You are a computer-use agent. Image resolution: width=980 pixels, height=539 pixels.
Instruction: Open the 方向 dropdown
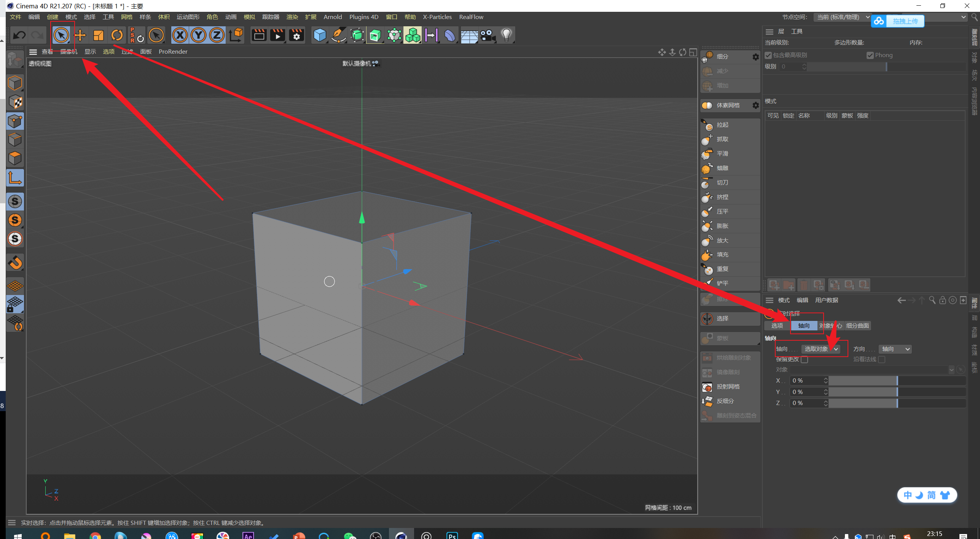click(896, 349)
